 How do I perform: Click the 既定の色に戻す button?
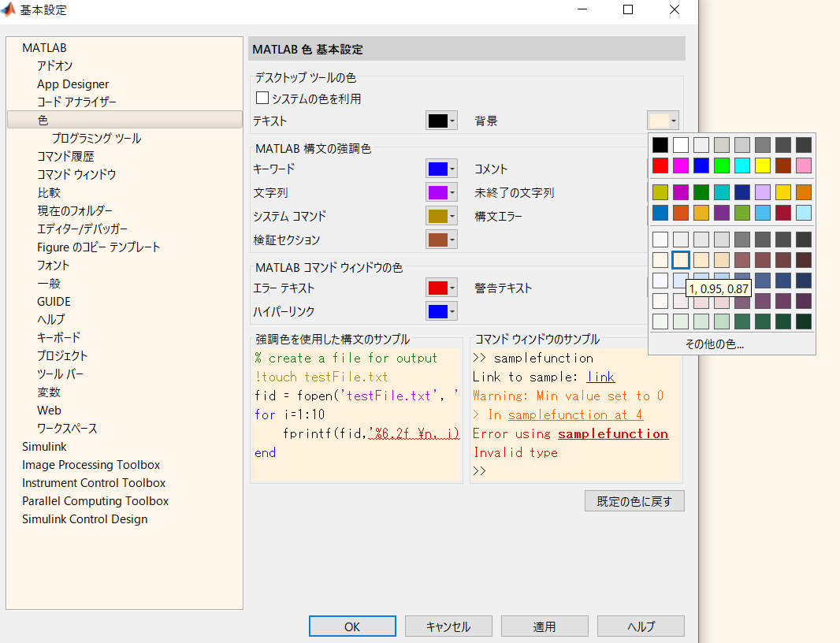(x=634, y=501)
